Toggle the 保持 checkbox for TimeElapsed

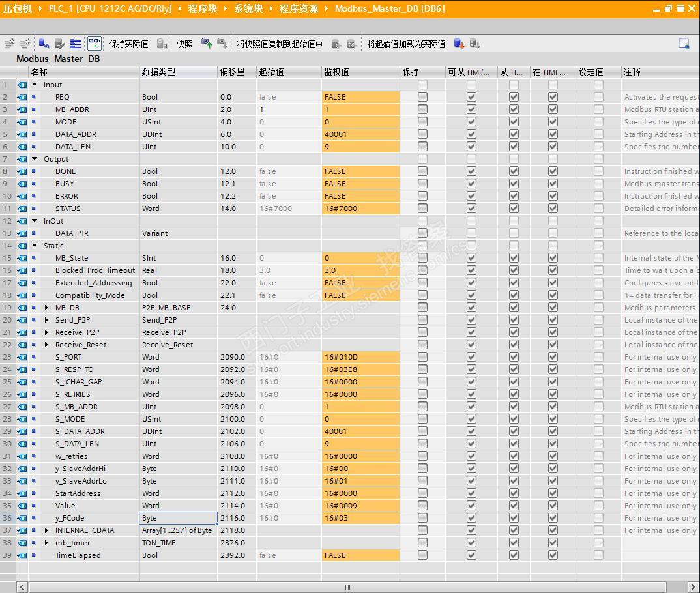pos(422,555)
